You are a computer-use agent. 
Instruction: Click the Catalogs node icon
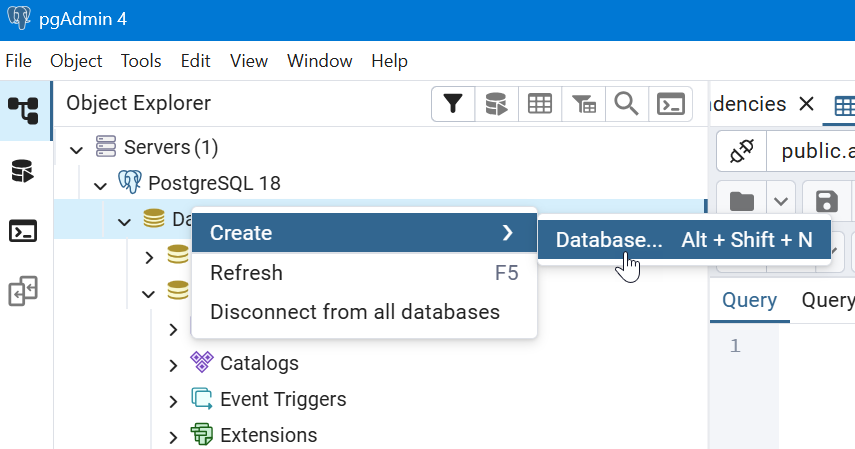pos(202,362)
